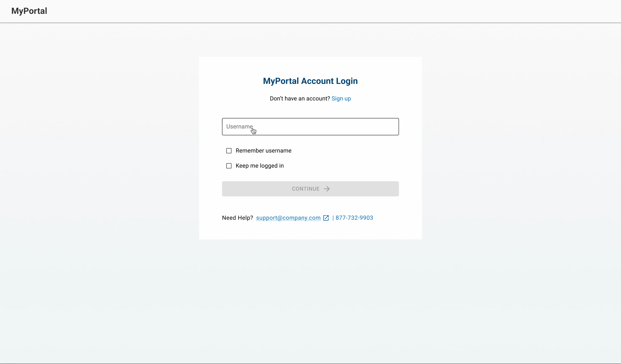Viewport: 621px width, 364px height.
Task: Click the external link icon beside support email
Action: 326,218
